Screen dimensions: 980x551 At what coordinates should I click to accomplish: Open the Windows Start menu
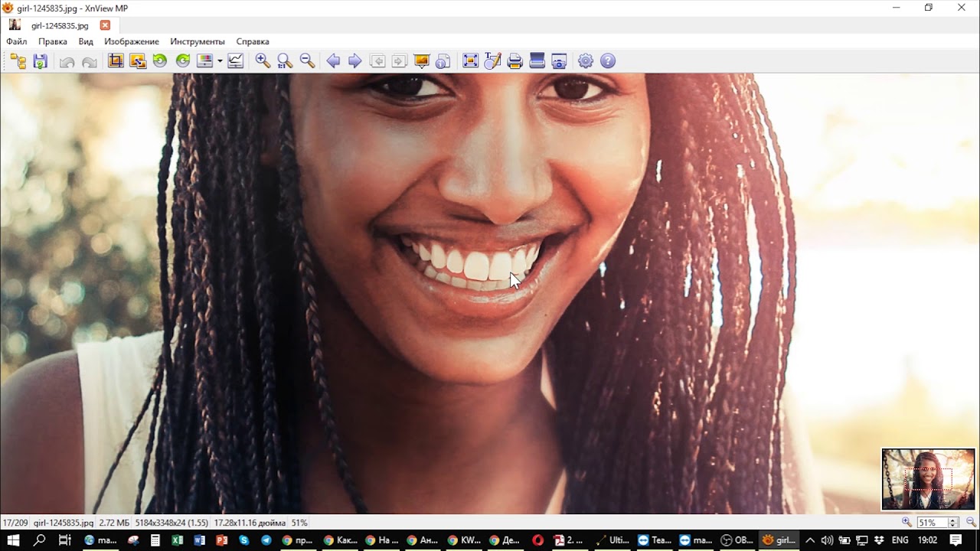click(13, 540)
